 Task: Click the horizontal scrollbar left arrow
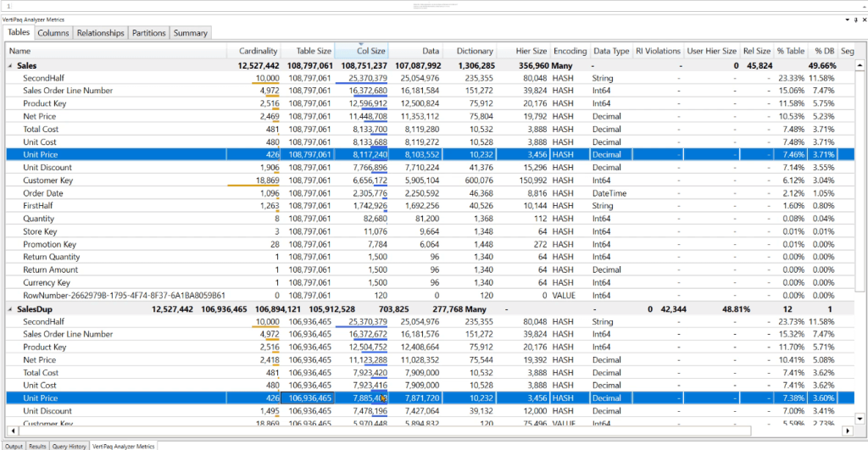point(12,431)
